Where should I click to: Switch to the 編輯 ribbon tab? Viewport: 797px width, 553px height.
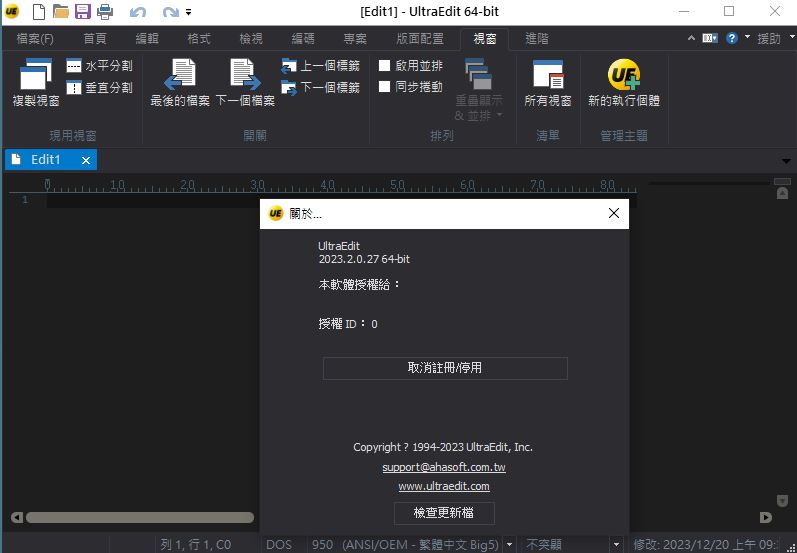[147, 39]
